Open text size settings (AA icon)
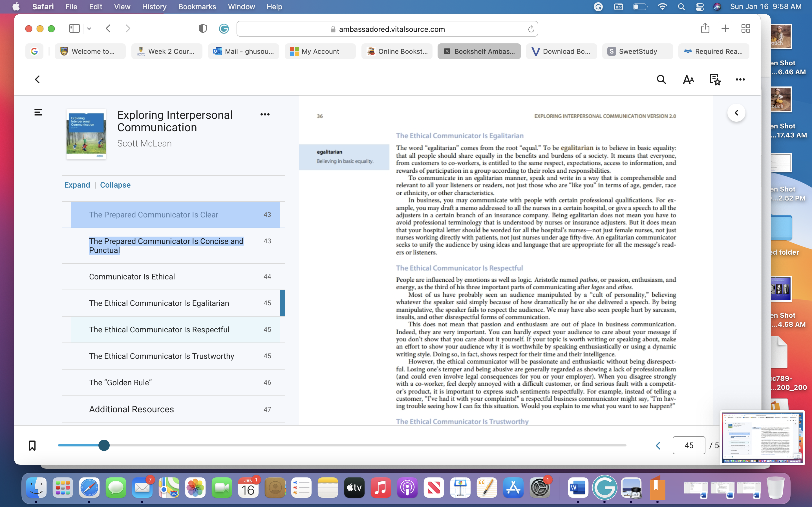The width and height of the screenshot is (812, 507). coord(688,79)
